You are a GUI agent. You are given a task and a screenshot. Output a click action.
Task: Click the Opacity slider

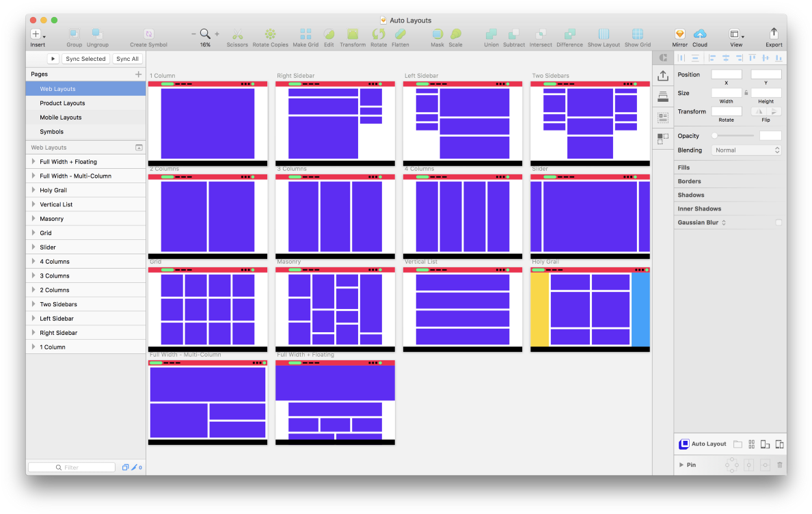[x=734, y=136]
